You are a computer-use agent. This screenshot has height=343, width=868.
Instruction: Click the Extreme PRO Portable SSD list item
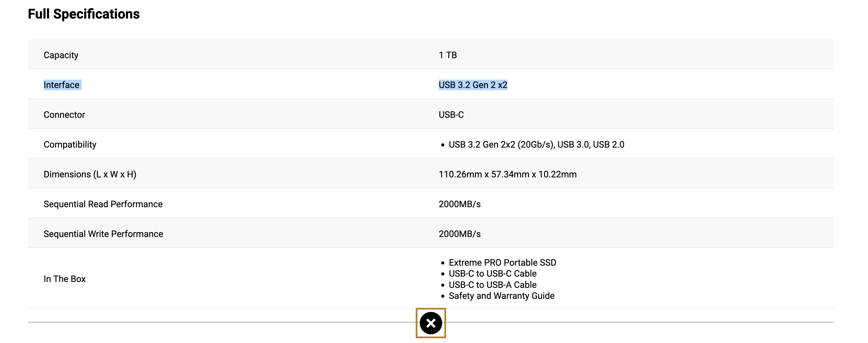point(502,263)
